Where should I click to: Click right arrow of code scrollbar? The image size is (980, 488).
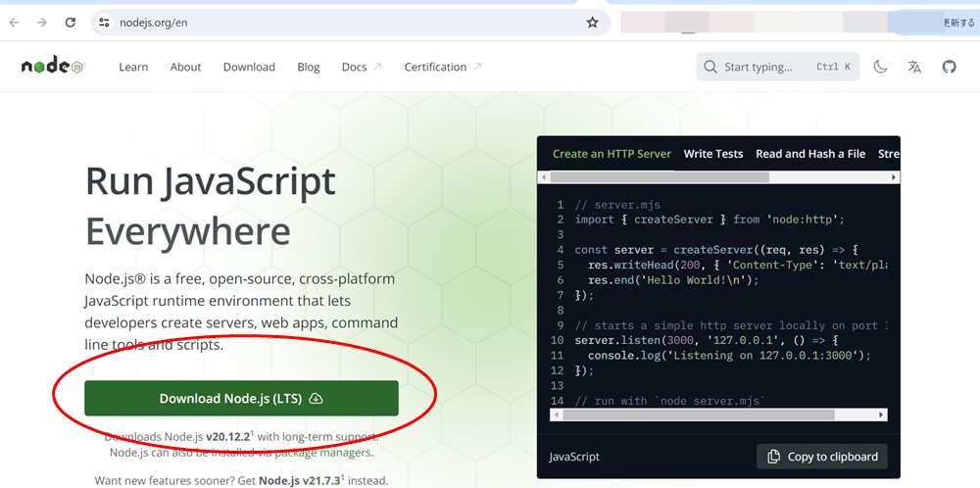(881, 415)
